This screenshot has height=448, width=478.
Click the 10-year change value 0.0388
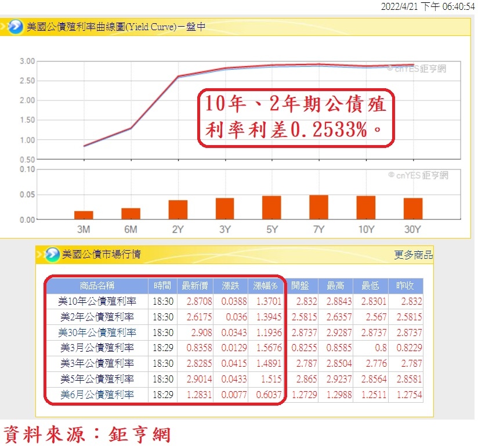pyautogui.click(x=234, y=301)
